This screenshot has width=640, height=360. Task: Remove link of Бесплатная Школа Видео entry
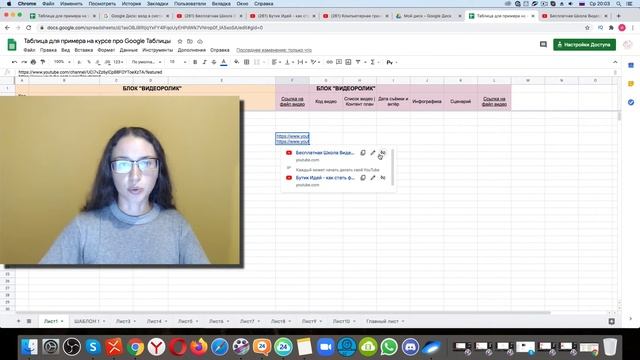382,153
